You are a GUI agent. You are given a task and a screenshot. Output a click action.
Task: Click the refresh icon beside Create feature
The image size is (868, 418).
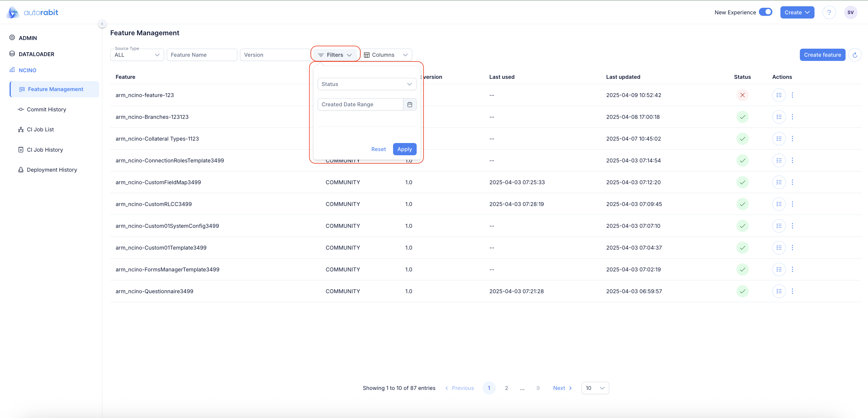click(x=855, y=55)
